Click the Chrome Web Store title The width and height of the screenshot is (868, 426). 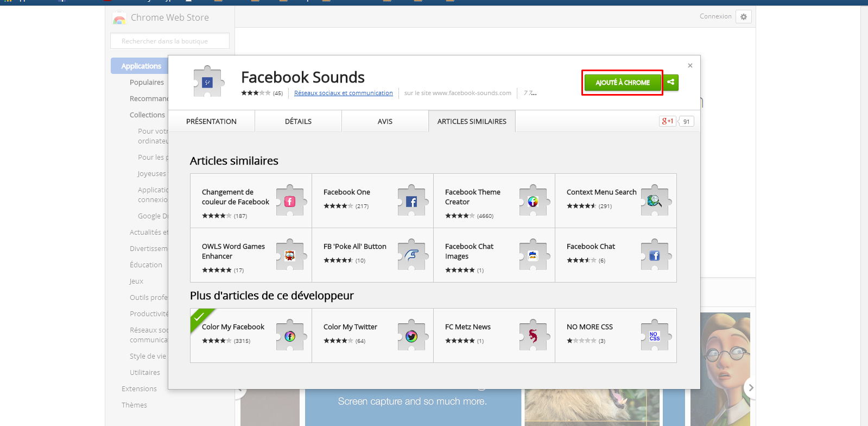(x=170, y=17)
